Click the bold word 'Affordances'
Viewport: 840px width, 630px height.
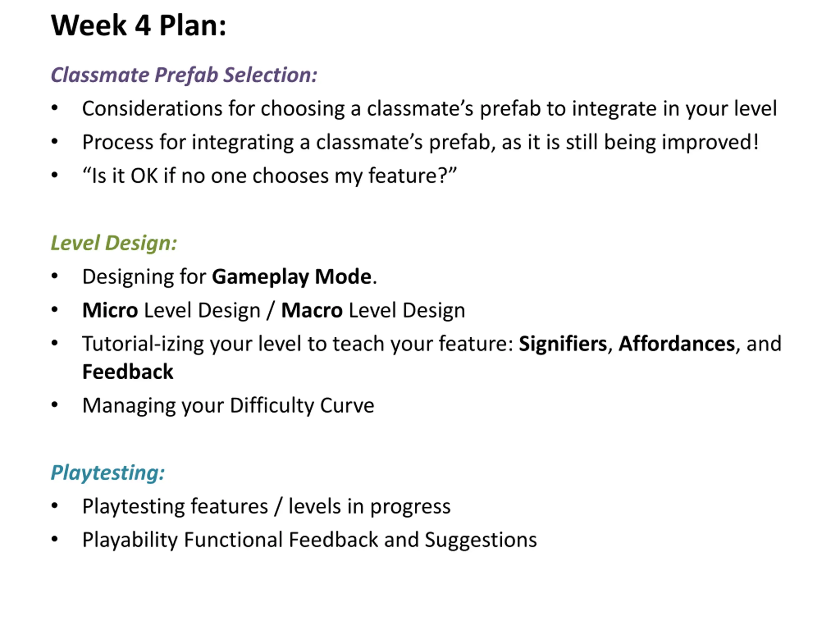[677, 344]
